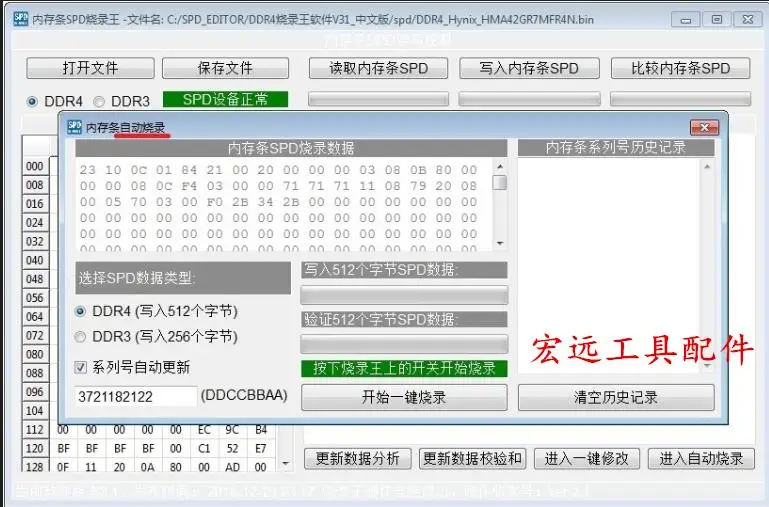Click down arrow of SPD data scrollbar
The height and width of the screenshot is (507, 769).
[x=500, y=243]
